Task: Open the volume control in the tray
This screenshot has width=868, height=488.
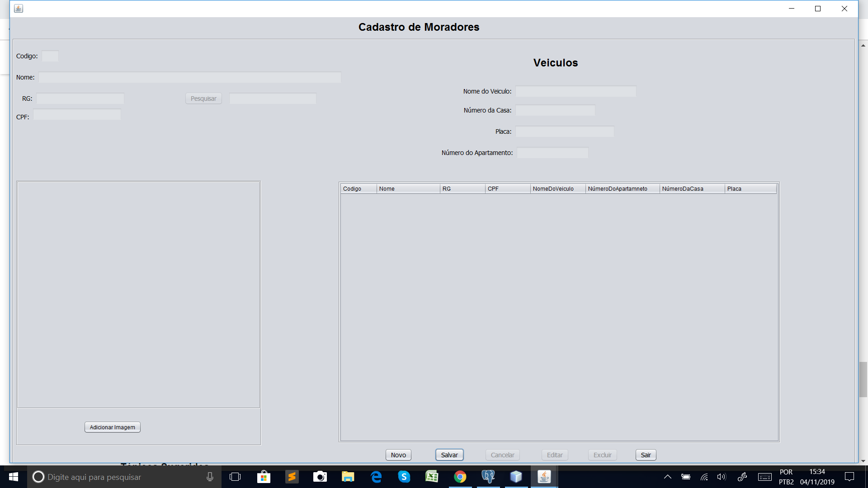Action: (721, 477)
